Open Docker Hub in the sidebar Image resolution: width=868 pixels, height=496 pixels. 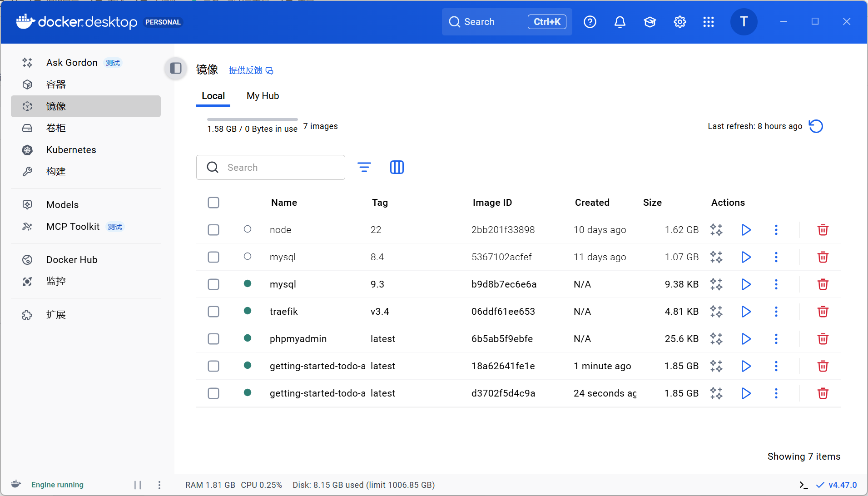(x=86, y=260)
